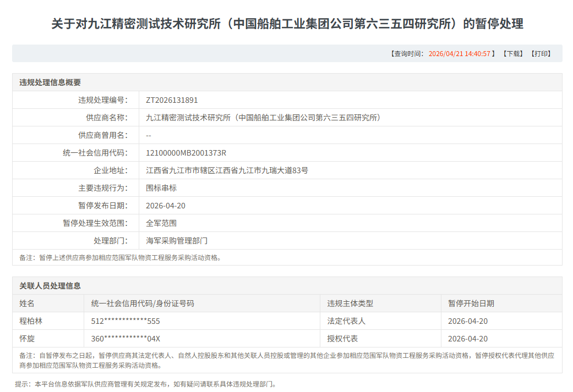Click the 违规主体类型 column header
This screenshot has width=573, height=392.
coord(350,303)
